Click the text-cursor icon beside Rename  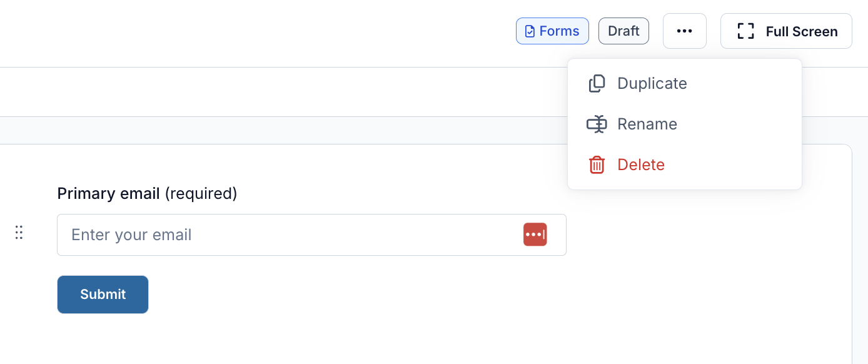(597, 124)
